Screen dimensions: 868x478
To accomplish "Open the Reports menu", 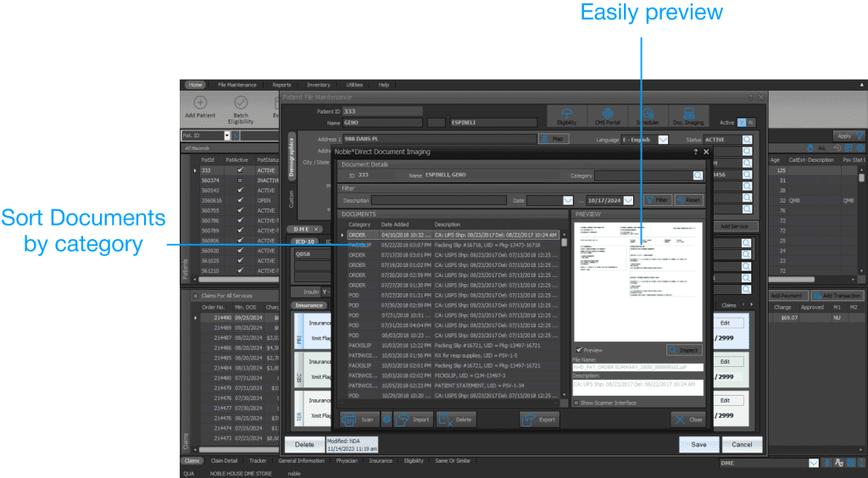I will pyautogui.click(x=281, y=85).
